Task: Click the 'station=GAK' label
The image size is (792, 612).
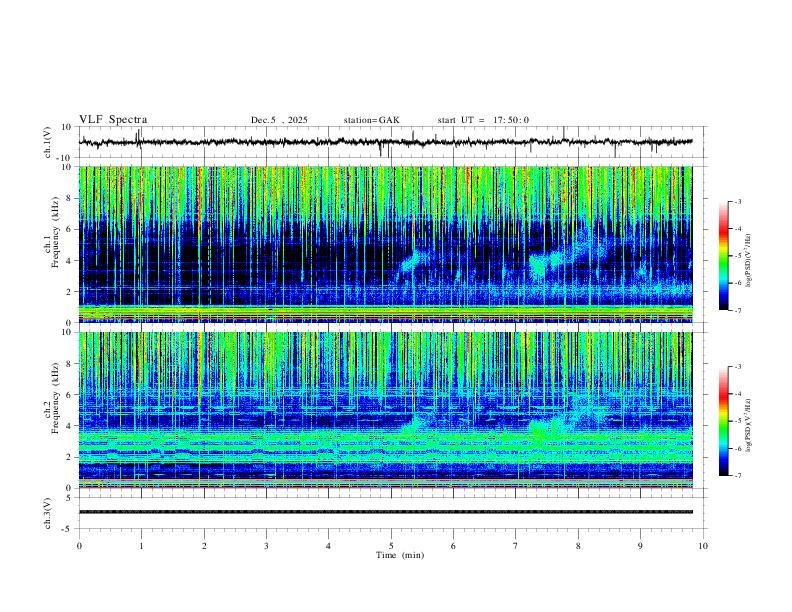Action: [x=371, y=120]
